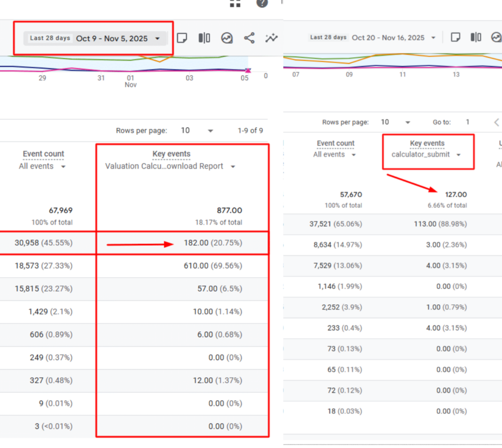Click compare columns icon in right report
This screenshot has width=502, height=448.
pos(476,37)
